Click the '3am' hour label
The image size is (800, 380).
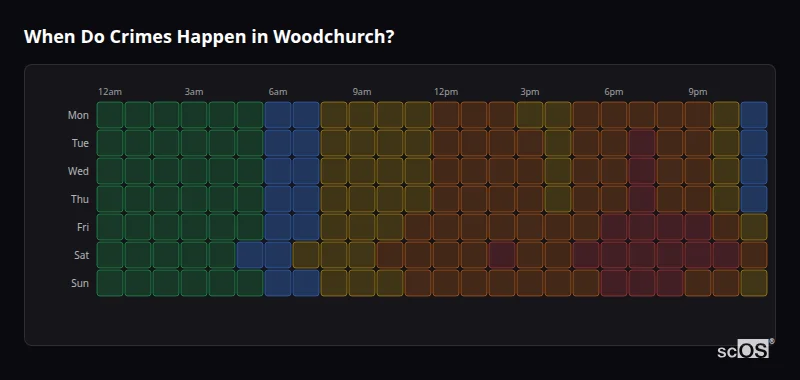pos(194,92)
